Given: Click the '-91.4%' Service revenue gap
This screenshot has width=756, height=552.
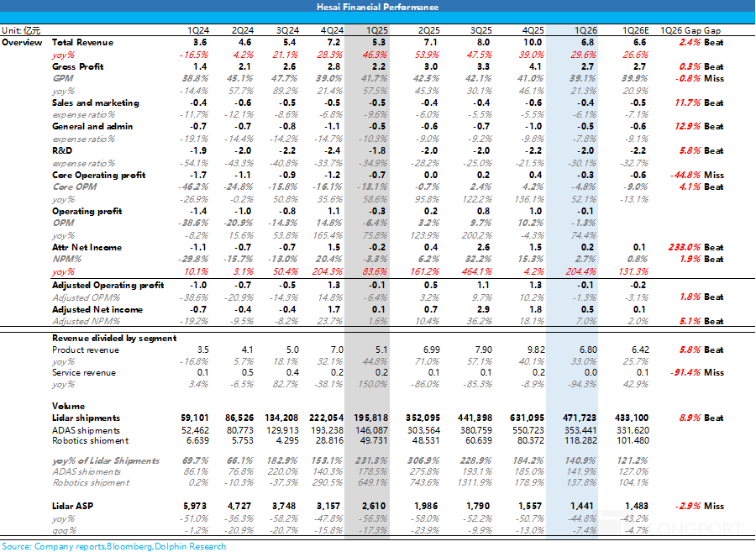Looking at the screenshot, I should (x=686, y=373).
